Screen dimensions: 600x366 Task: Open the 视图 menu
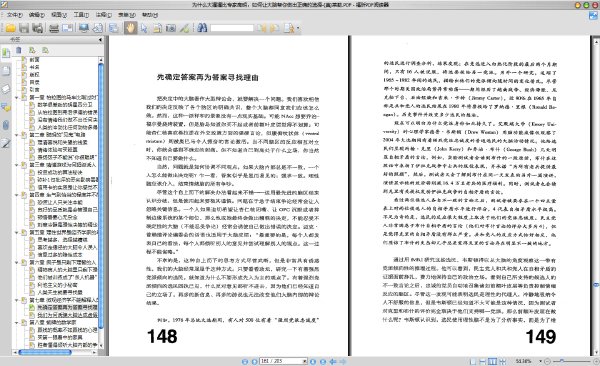[x=59, y=15]
